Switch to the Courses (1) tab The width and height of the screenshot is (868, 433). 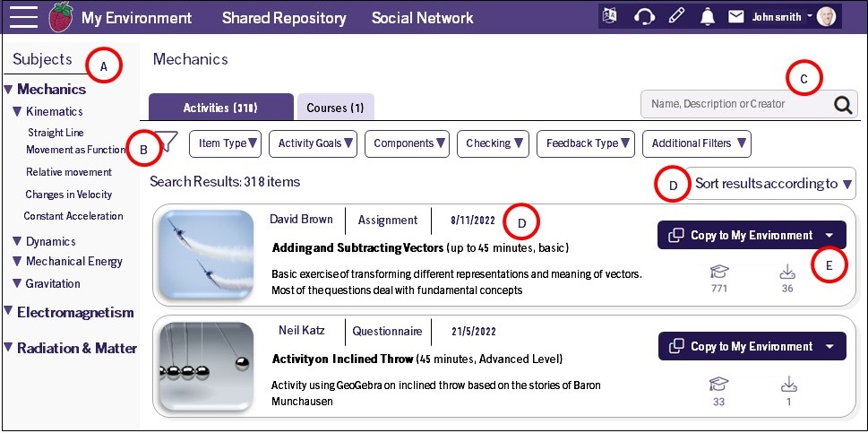[335, 108]
